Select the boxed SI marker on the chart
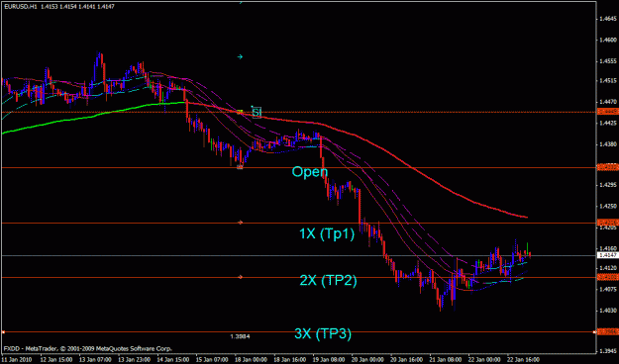The width and height of the screenshot is (619, 364). (x=257, y=113)
